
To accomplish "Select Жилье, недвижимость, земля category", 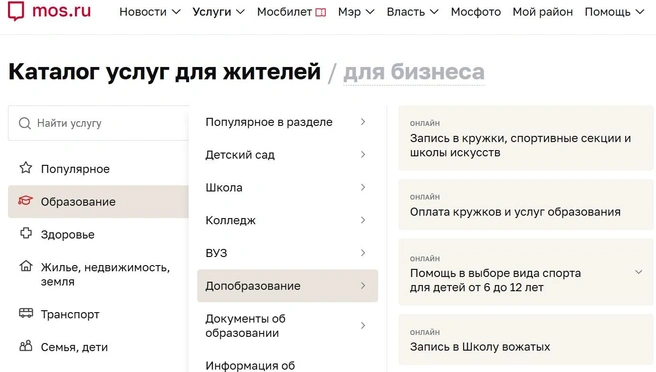I will coord(98,274).
